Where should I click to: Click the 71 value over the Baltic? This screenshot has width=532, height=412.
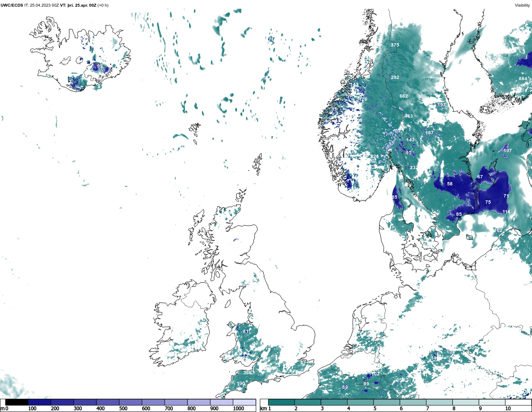(x=506, y=196)
